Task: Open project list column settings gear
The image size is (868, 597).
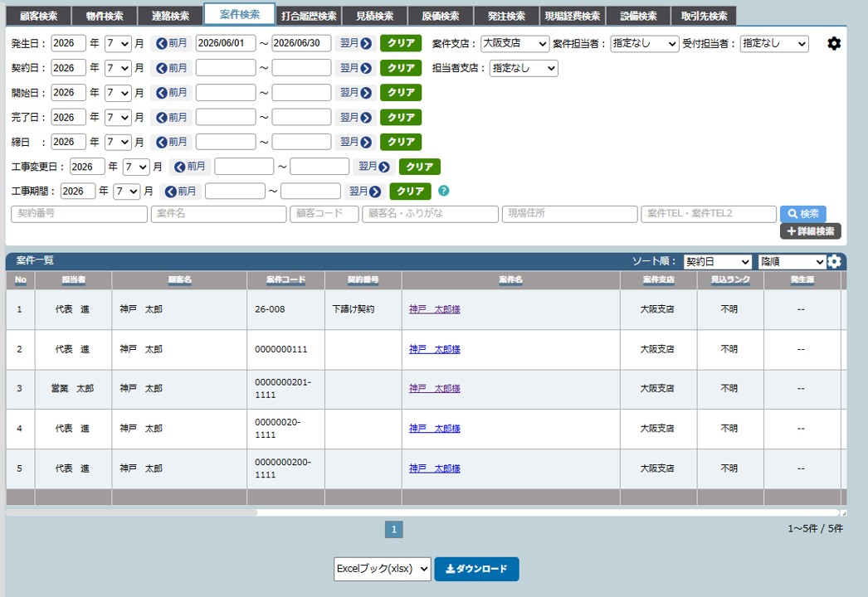Action: tap(834, 261)
